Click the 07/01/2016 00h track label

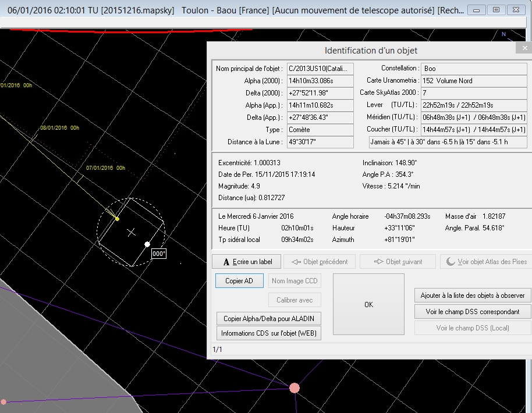105,168
